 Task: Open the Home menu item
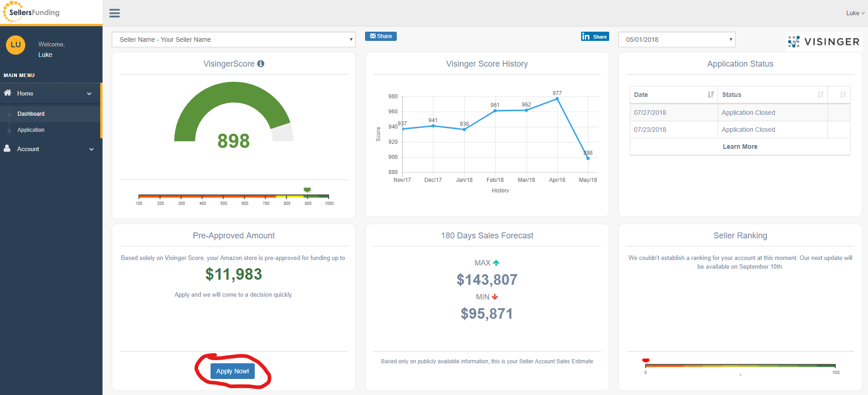click(50, 93)
